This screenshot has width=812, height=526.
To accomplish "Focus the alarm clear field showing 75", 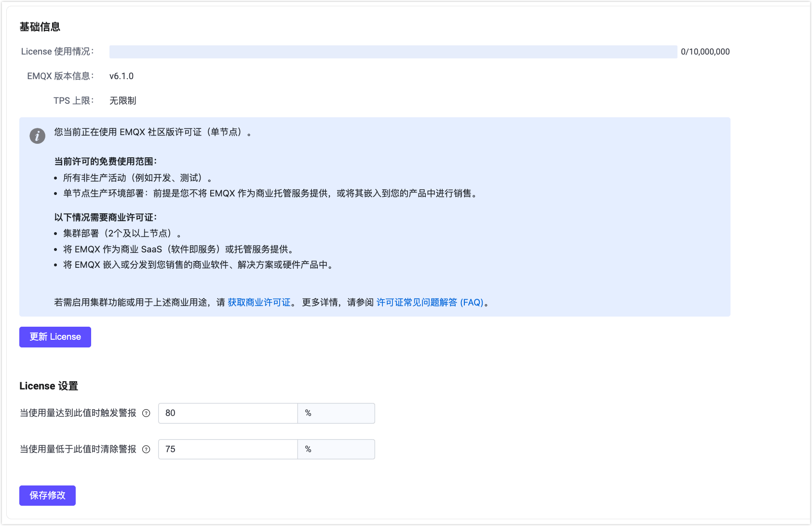I will coord(228,449).
